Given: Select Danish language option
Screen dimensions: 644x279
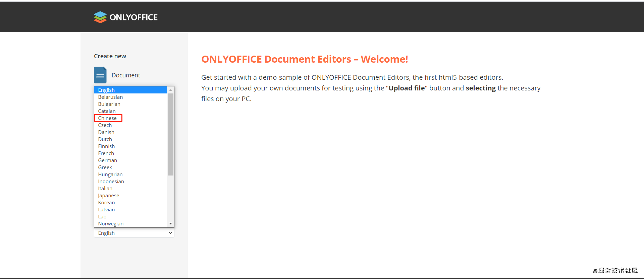Looking at the screenshot, I should [131, 132].
